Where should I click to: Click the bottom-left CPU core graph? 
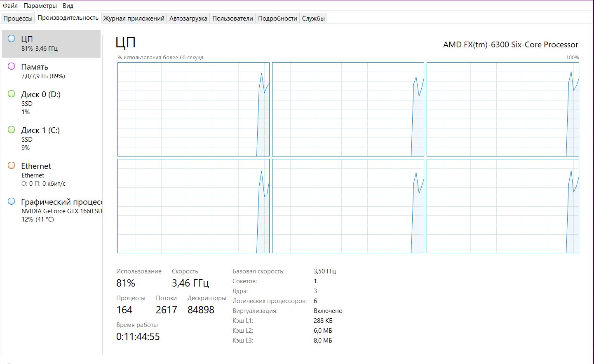[193, 206]
